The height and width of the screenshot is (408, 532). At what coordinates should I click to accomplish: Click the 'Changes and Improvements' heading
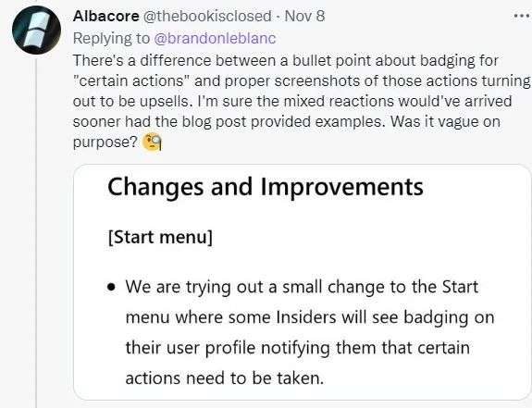click(x=266, y=187)
